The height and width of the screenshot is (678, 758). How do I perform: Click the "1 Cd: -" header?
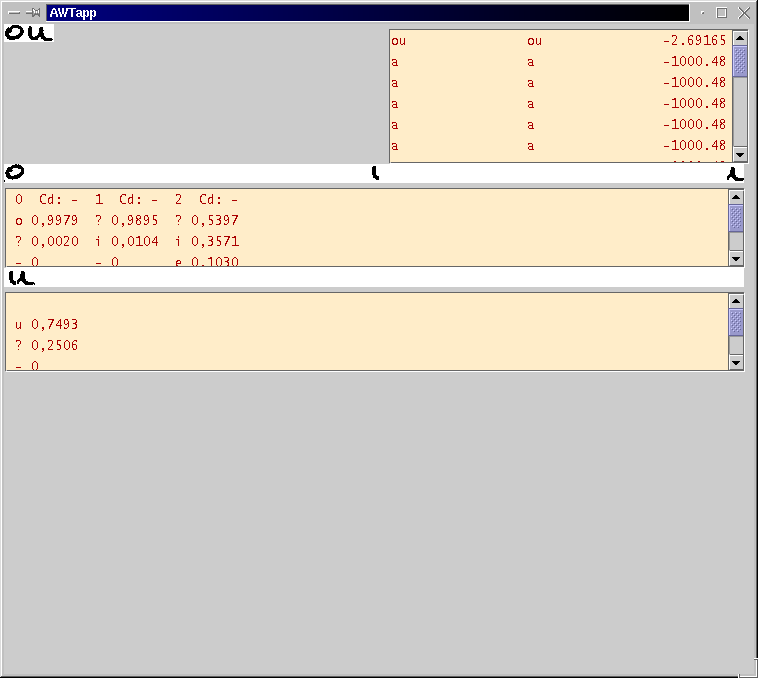126,199
